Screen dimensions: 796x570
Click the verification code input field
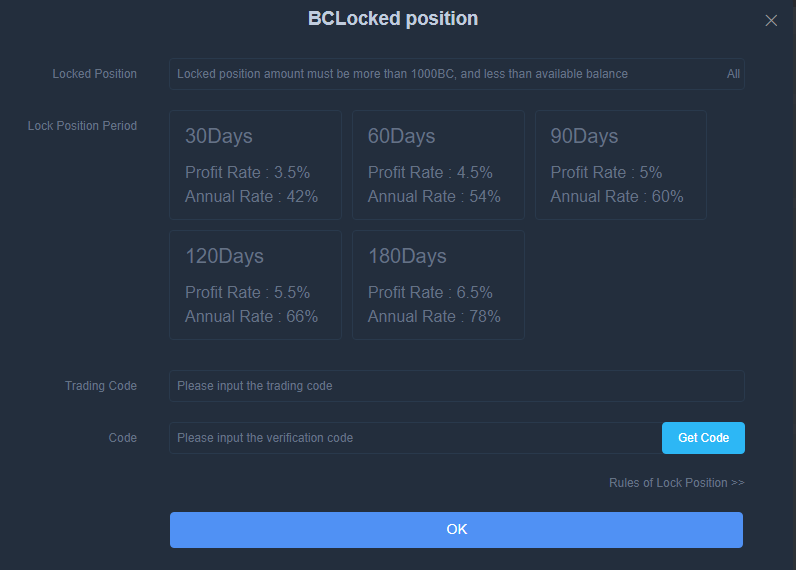[x=414, y=438]
